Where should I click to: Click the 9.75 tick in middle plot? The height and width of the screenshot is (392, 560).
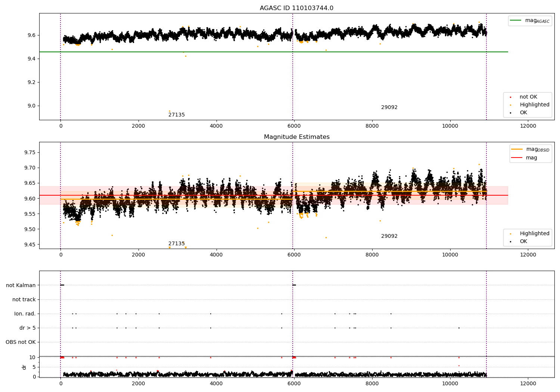[29, 153]
